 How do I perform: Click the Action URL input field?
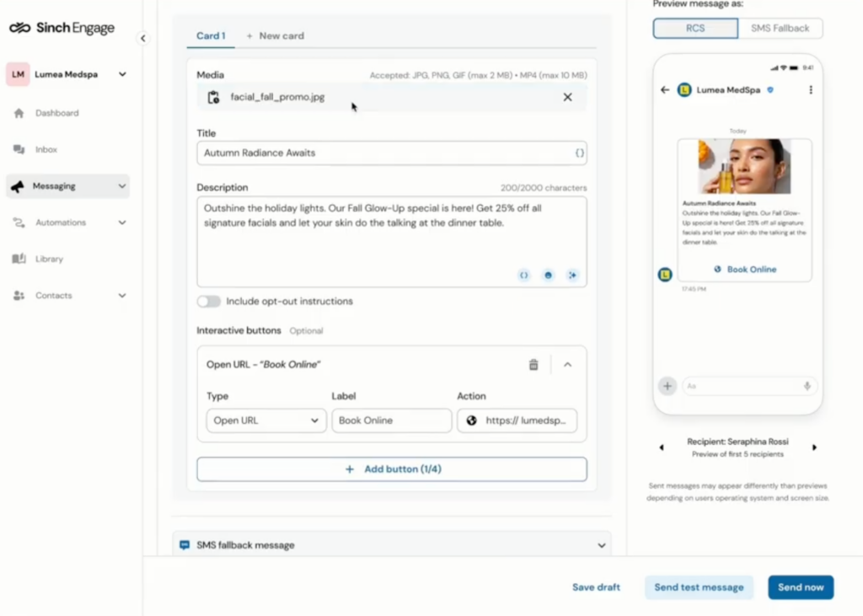[517, 420]
